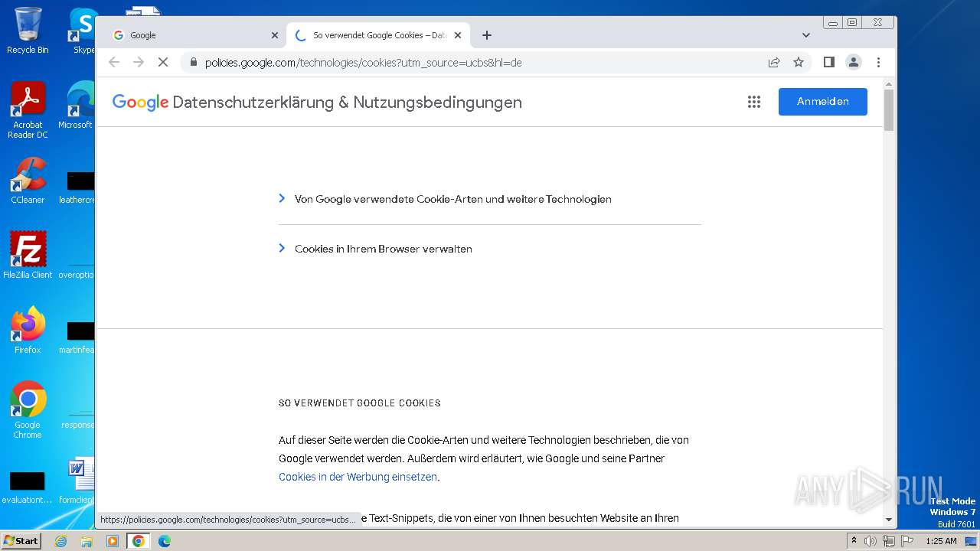Click the scrollbar down arrow
Image resolution: width=980 pixels, height=551 pixels.
click(889, 520)
